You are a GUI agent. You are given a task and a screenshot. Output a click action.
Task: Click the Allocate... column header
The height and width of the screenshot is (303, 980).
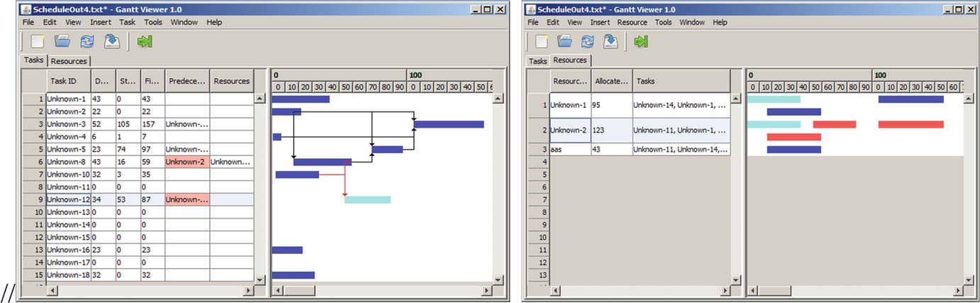pyautogui.click(x=612, y=82)
